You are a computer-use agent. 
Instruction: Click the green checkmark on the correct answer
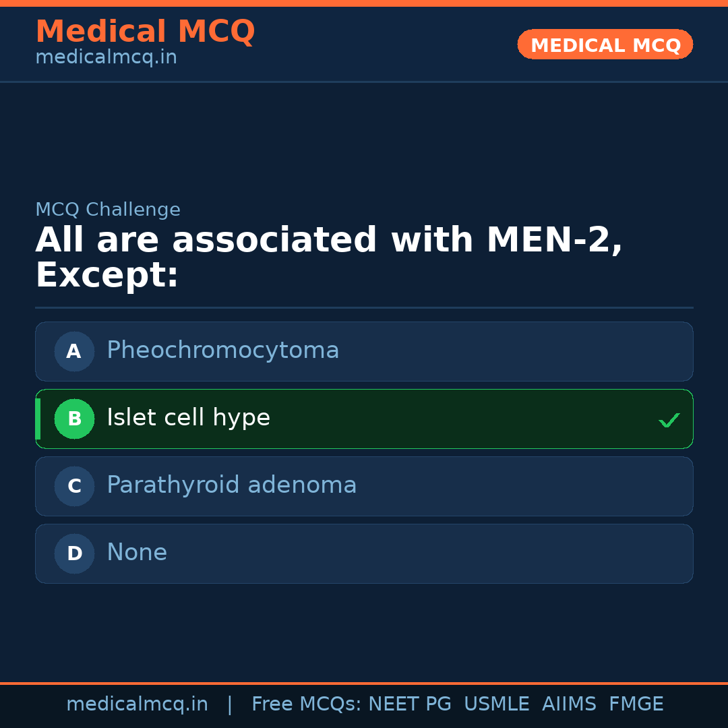669,420
